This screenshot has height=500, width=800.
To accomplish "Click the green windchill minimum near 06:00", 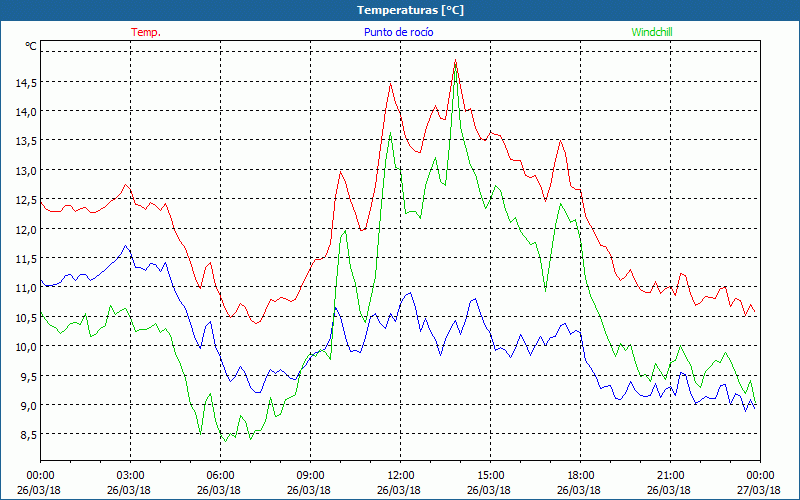I will point(225,441).
